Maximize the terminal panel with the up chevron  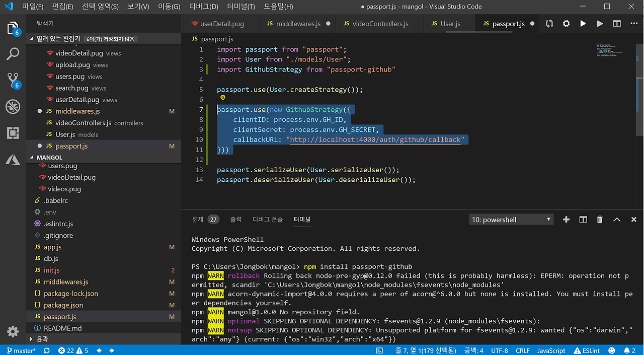tap(617, 220)
